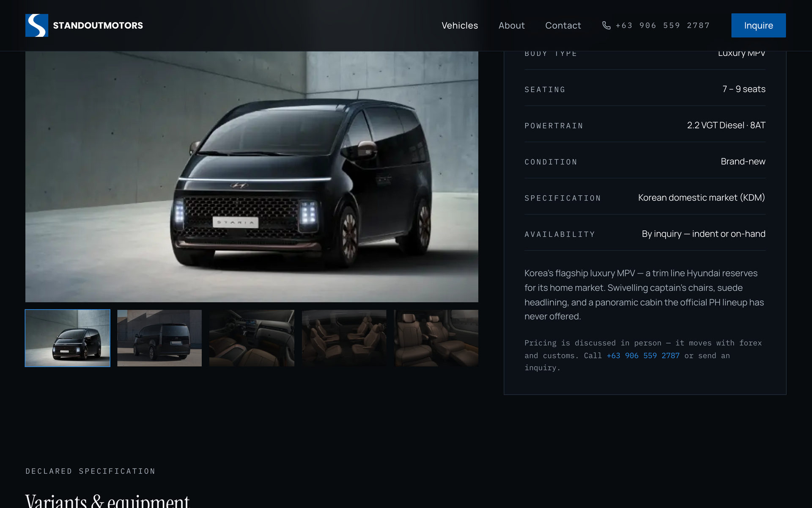Click the CONDITION label

551,162
